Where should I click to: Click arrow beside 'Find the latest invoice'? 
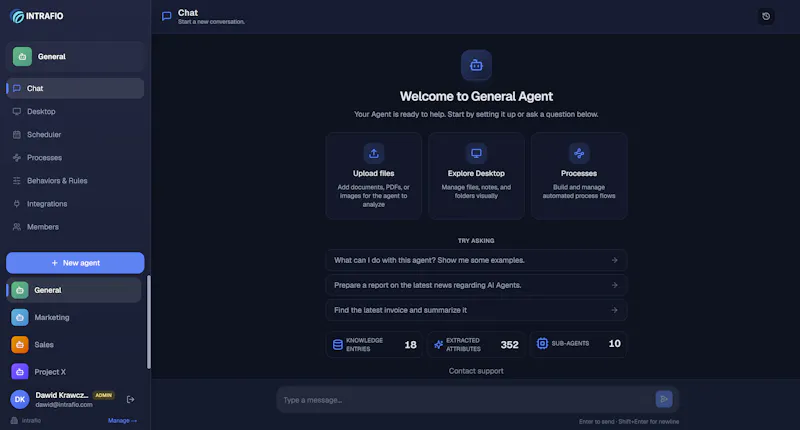pyautogui.click(x=614, y=310)
